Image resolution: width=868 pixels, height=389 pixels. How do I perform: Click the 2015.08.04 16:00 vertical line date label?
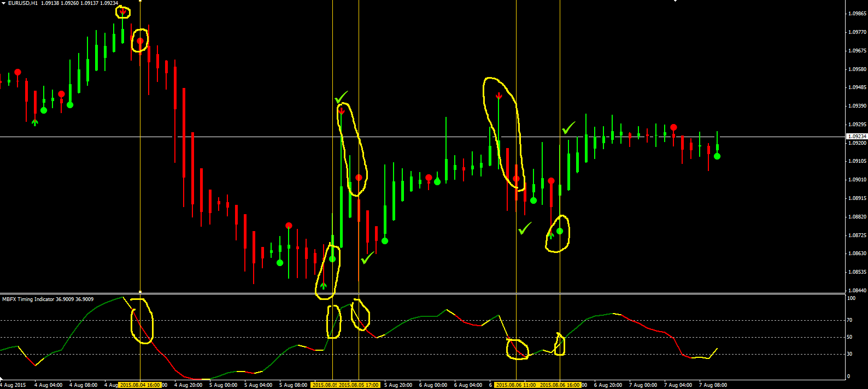(x=140, y=385)
